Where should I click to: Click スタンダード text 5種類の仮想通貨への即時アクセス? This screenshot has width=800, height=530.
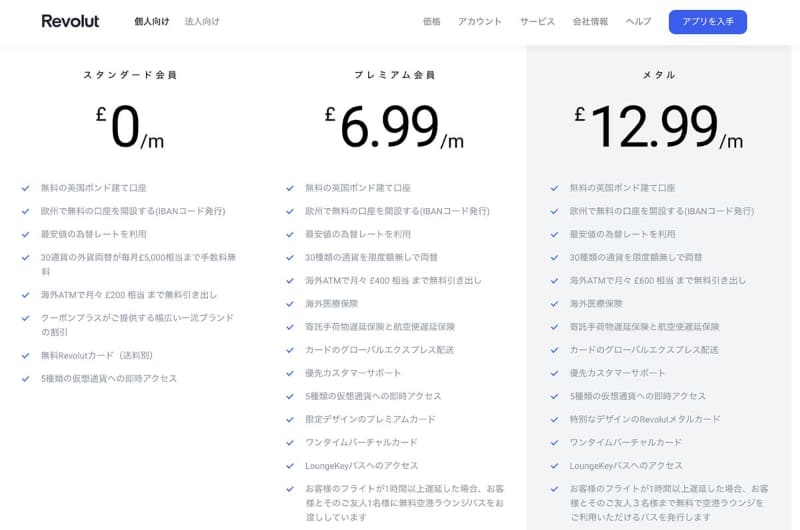(109, 378)
